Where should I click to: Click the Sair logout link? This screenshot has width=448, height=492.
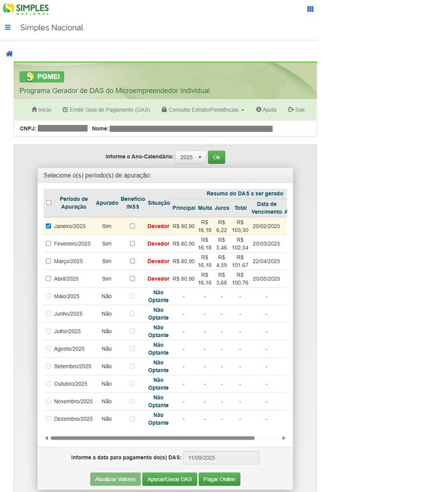[x=296, y=110]
